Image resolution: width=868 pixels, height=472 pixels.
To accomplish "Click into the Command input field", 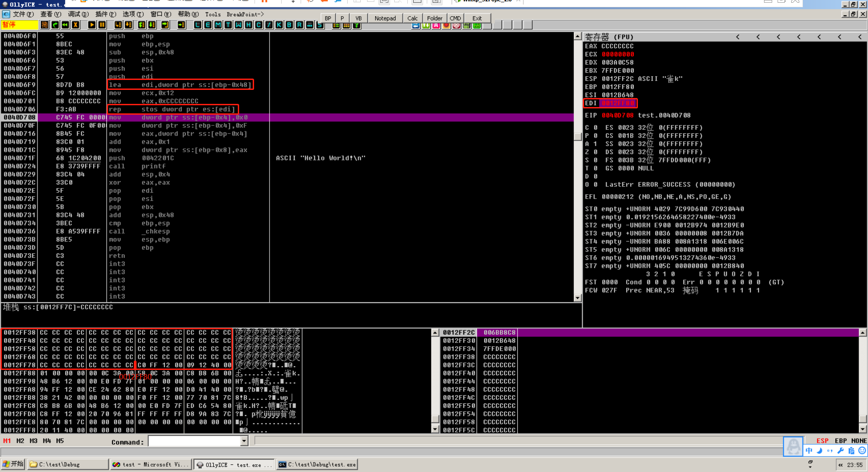I will (194, 441).
